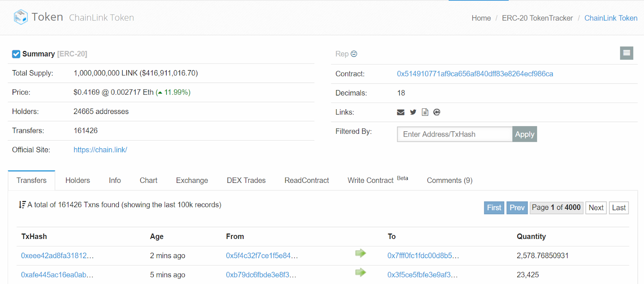The width and height of the screenshot is (644, 284).
Task: Click the TxHash column header
Action: (34, 236)
